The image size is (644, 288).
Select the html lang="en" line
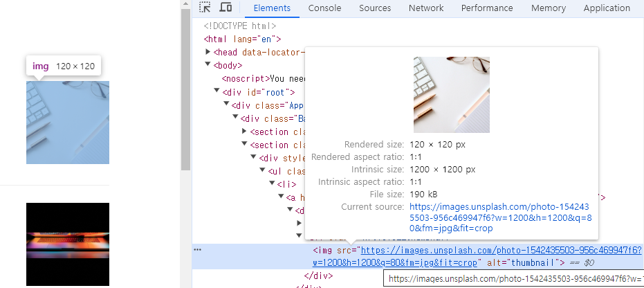(242, 39)
